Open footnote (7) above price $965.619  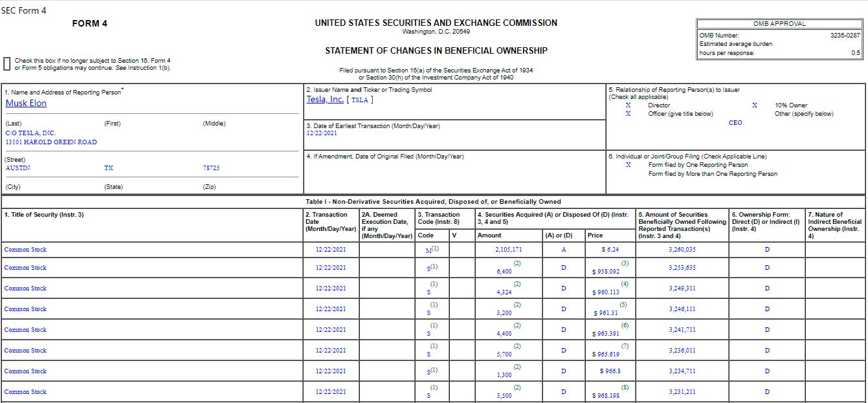(x=625, y=346)
